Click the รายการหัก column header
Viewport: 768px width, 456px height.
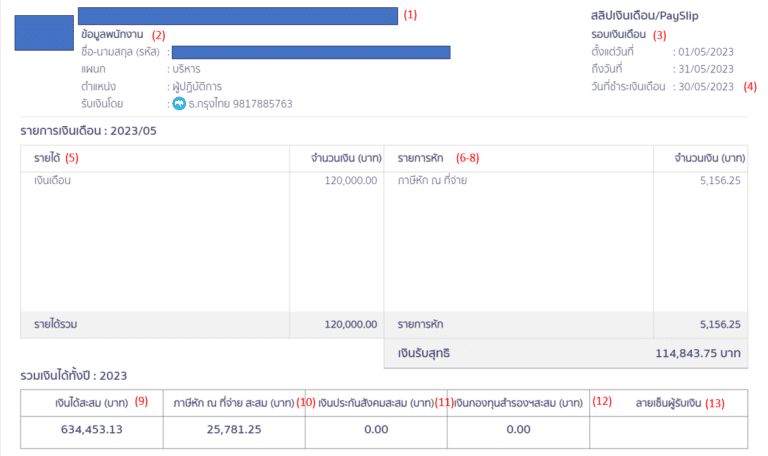(420, 159)
